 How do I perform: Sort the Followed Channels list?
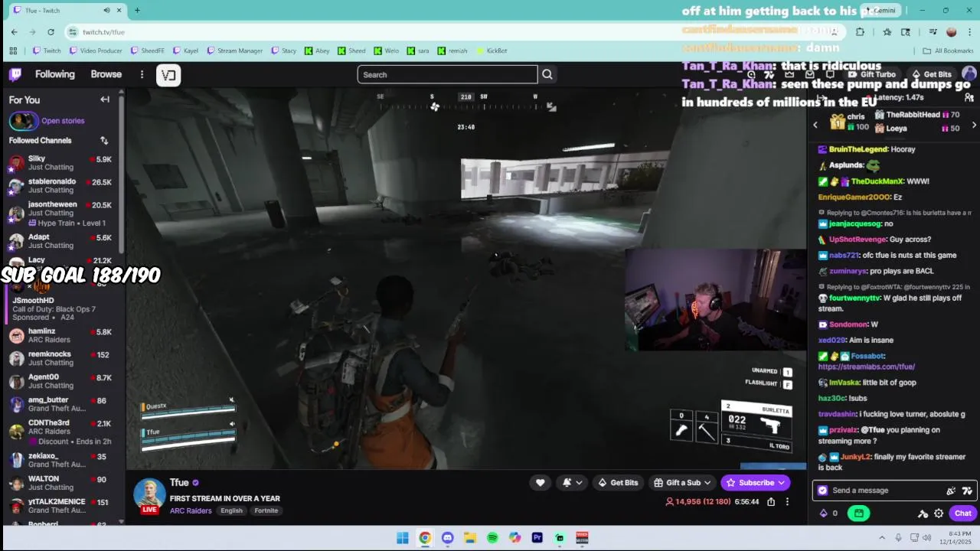104,140
